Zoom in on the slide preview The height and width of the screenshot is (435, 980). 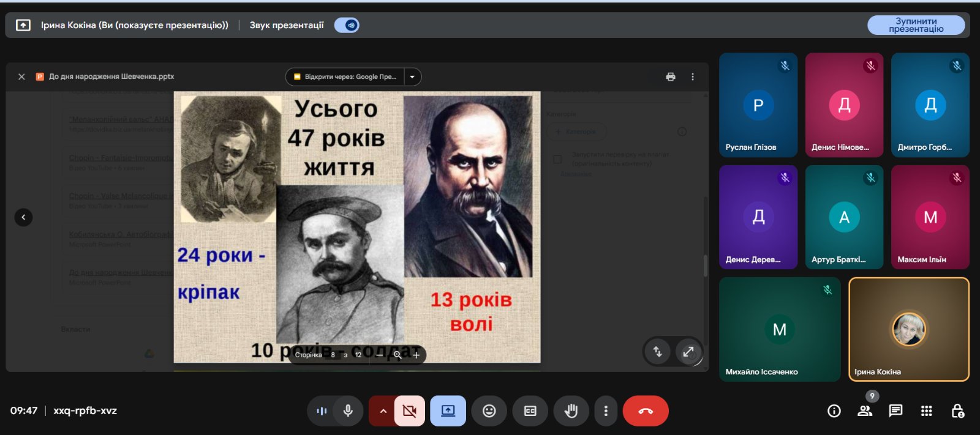pos(417,355)
